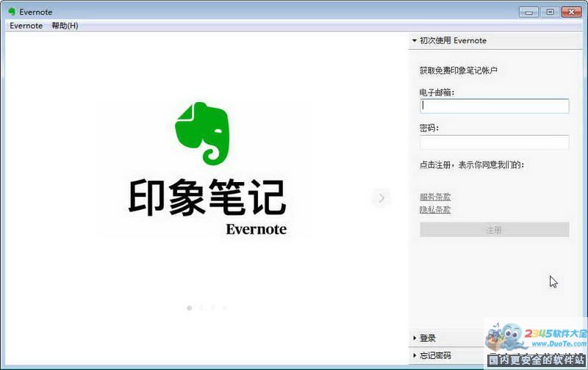Select the first carousel page dot
588x370 pixels.
[190, 308]
